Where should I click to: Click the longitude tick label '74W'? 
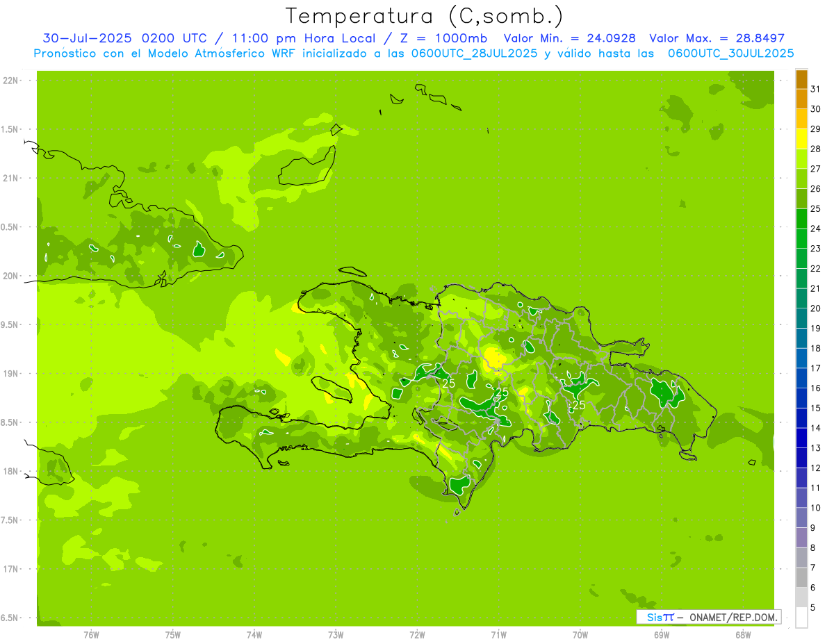click(254, 634)
